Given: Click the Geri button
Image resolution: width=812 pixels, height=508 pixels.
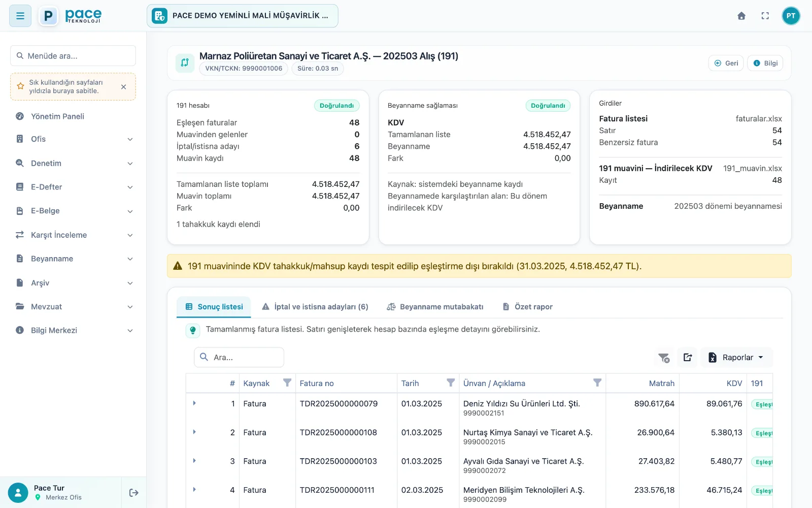Looking at the screenshot, I should (x=726, y=63).
